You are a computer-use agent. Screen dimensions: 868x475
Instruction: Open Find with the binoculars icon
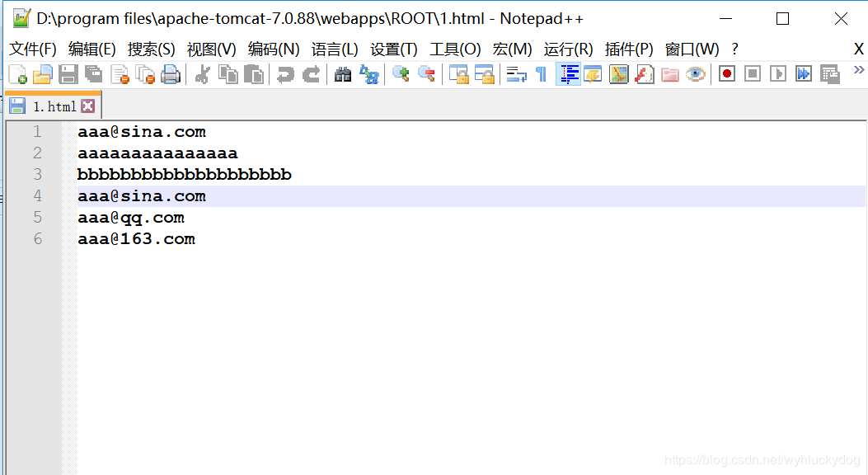(x=343, y=73)
